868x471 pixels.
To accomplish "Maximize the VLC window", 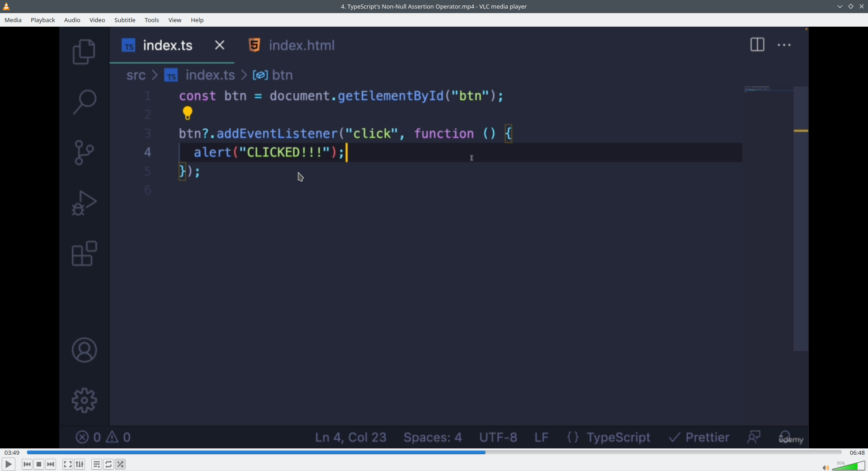I will pos(851,6).
